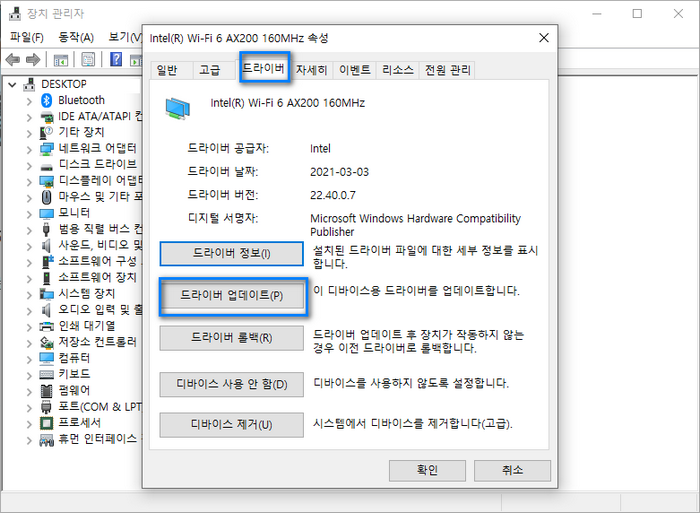Expand the 네트워크 어댑터 tree node
This screenshot has width=700, height=513.
(x=29, y=149)
